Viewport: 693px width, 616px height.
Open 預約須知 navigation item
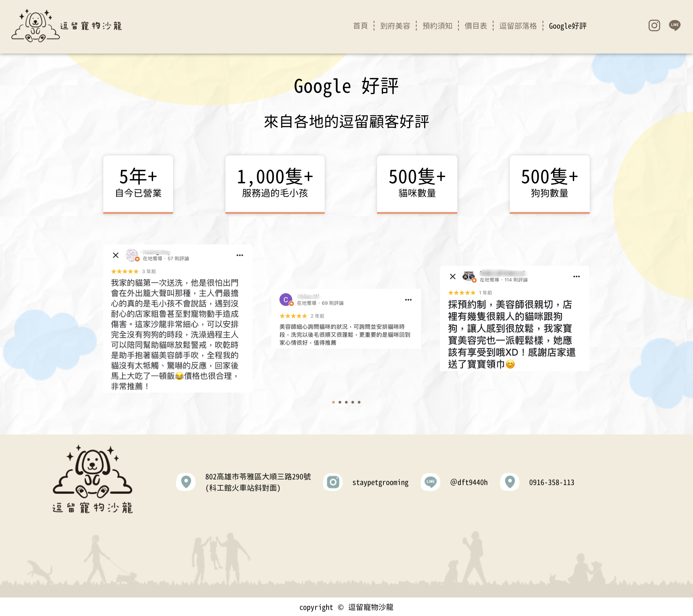(x=437, y=26)
